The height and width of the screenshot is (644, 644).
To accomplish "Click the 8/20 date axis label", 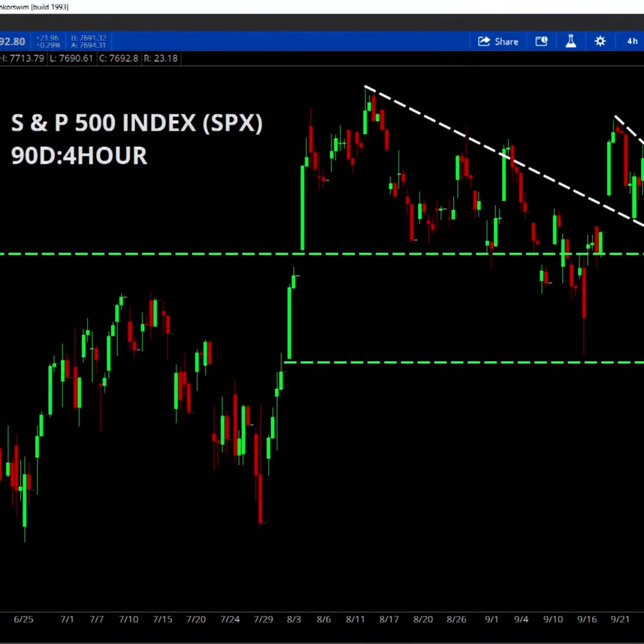I will click(x=423, y=619).
